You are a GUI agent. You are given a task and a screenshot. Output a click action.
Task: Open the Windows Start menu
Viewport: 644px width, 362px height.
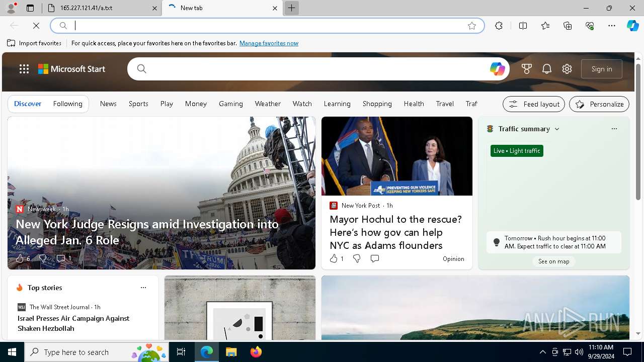(x=12, y=352)
